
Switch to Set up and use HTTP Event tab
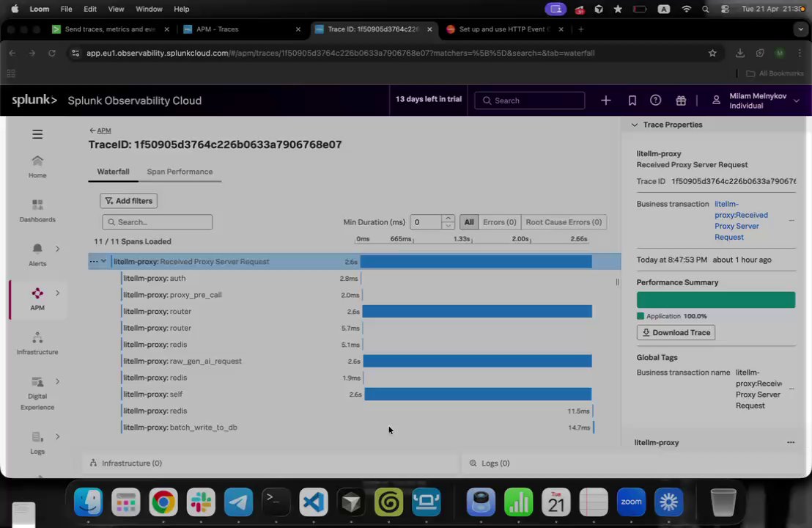pos(504,29)
